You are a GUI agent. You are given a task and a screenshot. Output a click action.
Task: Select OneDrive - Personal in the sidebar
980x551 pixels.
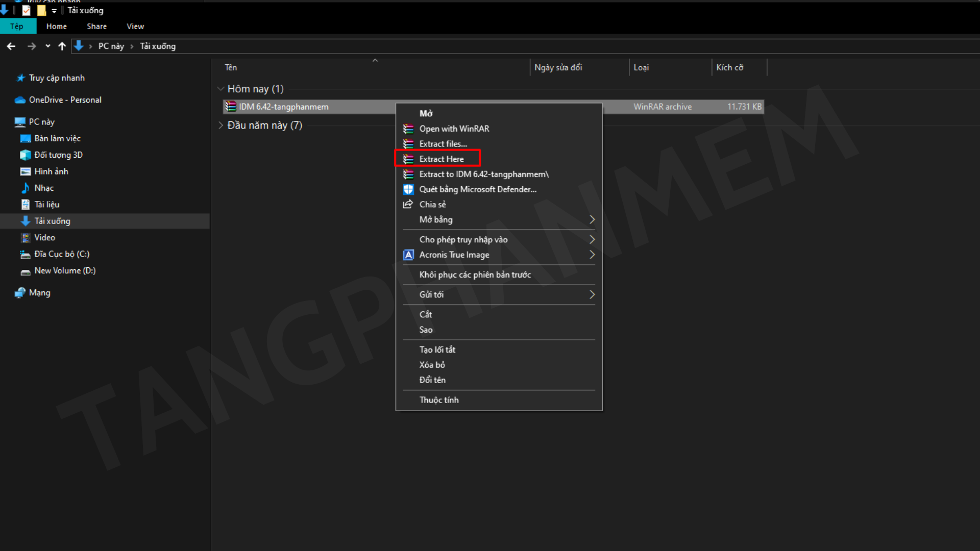65,100
